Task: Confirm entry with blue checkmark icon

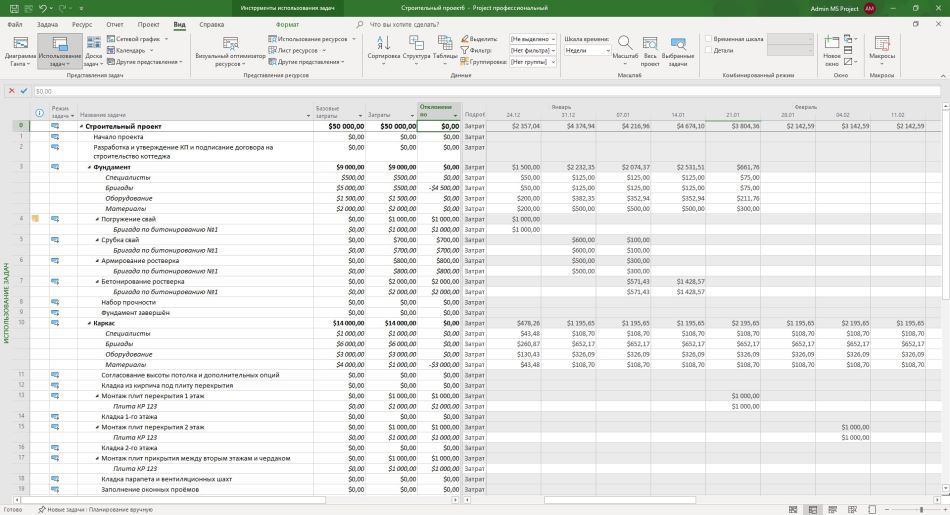Action: point(24,91)
